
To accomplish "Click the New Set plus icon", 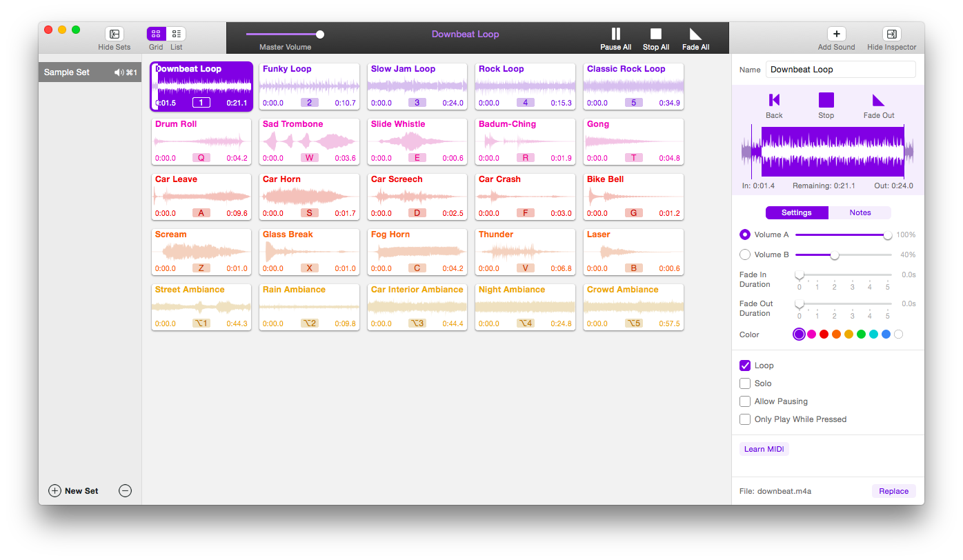I will 54,491.
